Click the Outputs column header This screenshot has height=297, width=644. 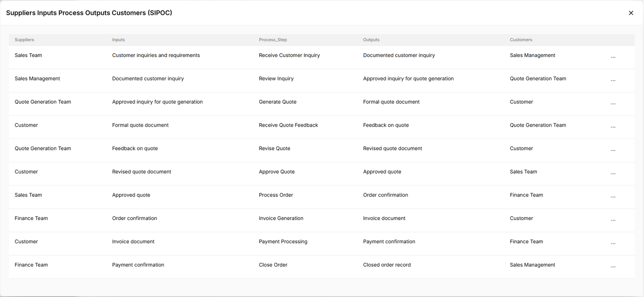(x=371, y=40)
